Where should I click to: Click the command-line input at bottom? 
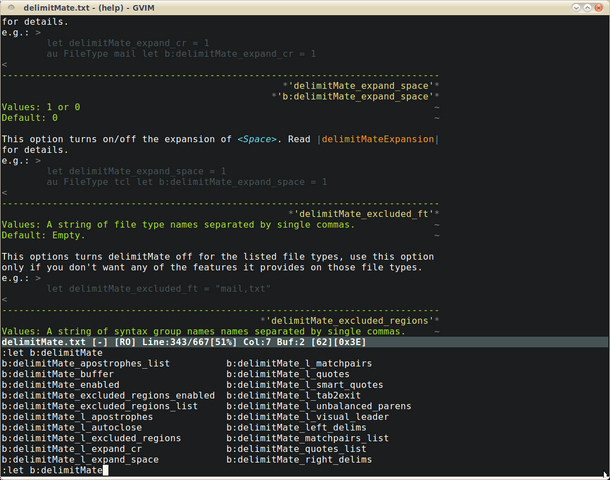pos(304,470)
